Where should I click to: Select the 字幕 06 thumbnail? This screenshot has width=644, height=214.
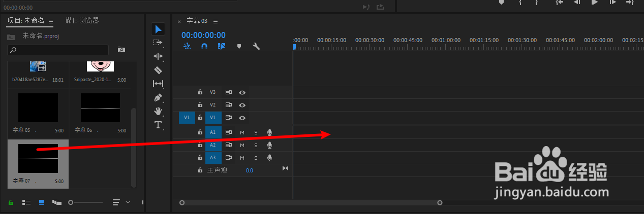click(x=101, y=108)
